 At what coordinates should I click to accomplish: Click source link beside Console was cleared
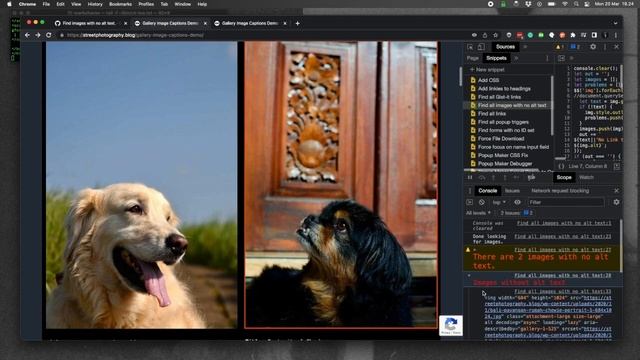564,223
